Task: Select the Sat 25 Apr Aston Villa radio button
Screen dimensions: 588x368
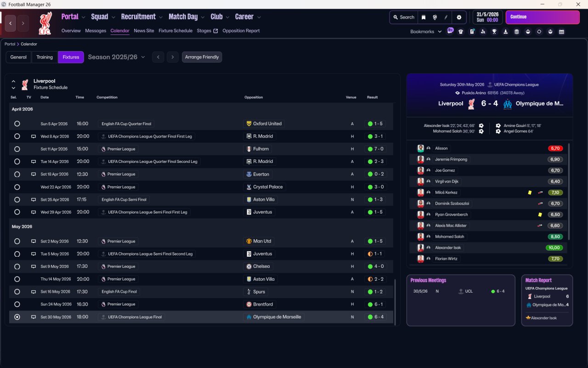Action: coord(17,200)
